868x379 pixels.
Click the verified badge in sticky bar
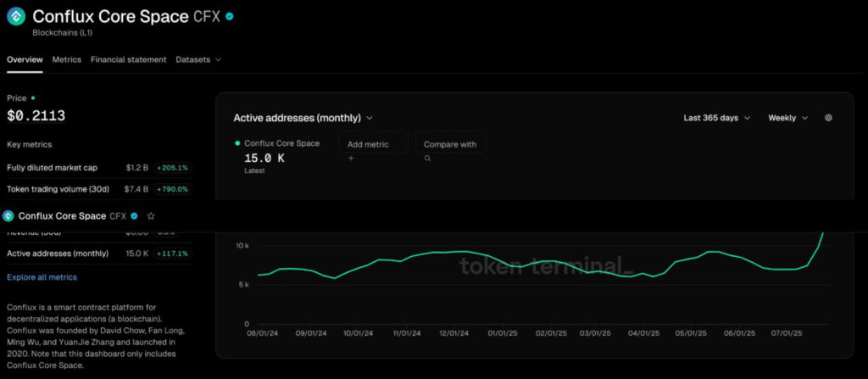tap(134, 216)
